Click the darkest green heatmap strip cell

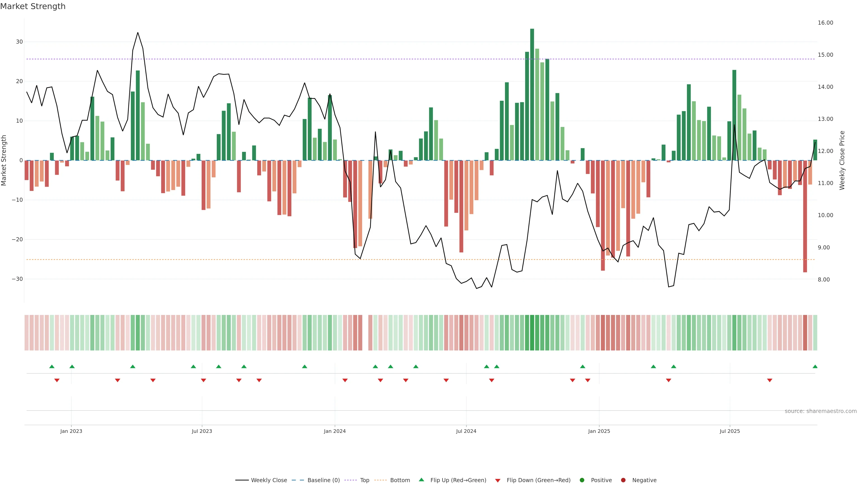532,333
